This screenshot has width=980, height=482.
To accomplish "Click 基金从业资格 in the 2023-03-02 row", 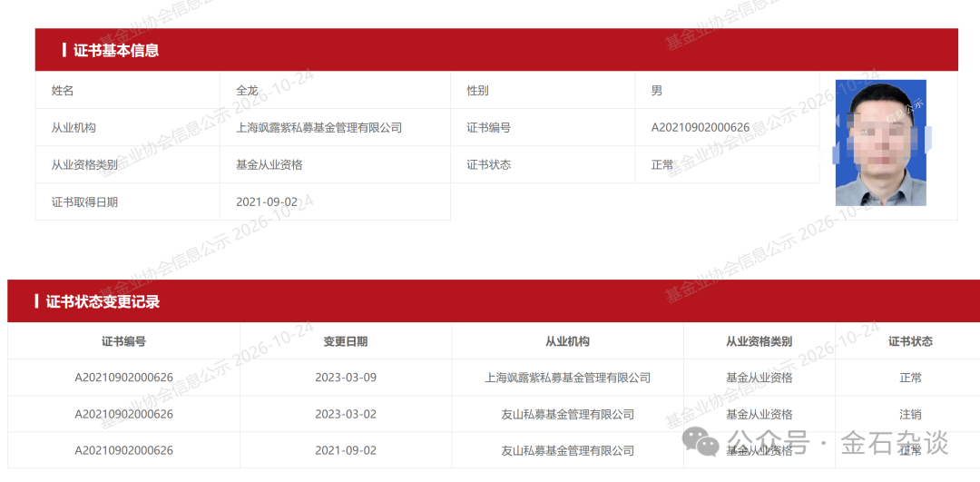I will point(759,414).
